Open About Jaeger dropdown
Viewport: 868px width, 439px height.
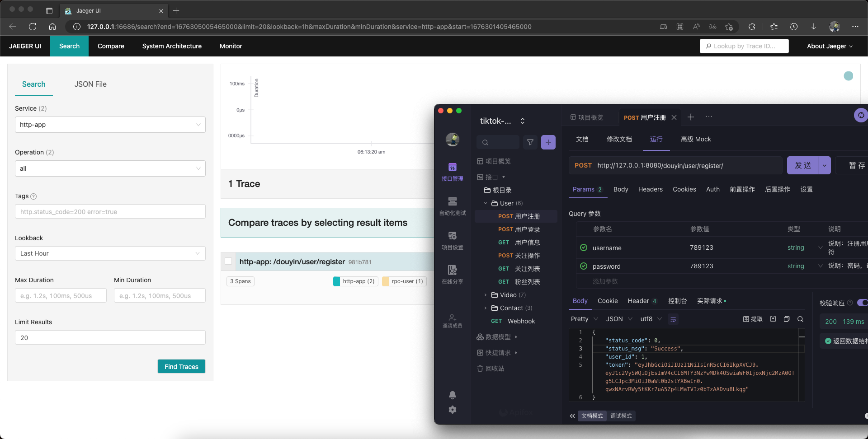(x=830, y=46)
